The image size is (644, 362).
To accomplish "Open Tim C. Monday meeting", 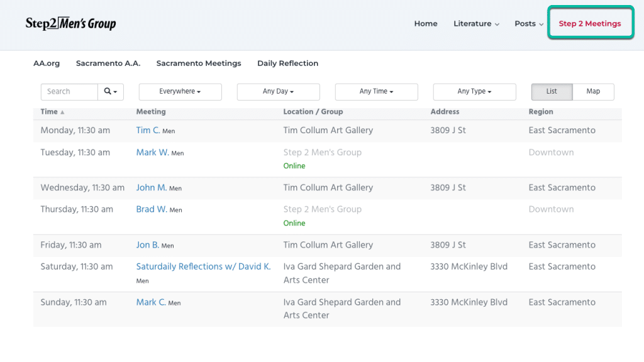I will [148, 131].
